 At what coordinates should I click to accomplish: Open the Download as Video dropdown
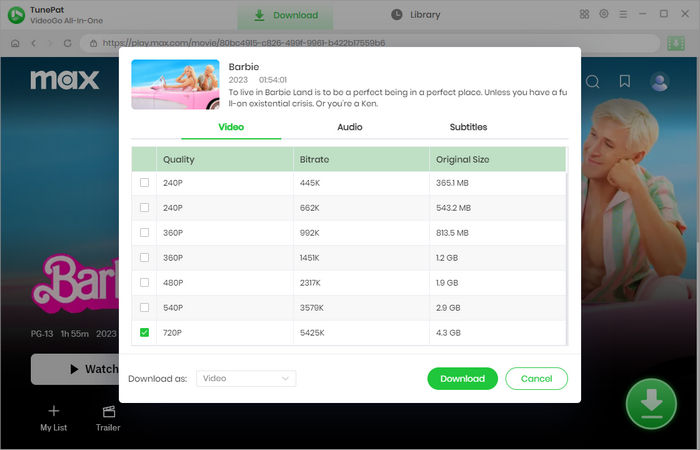click(246, 379)
